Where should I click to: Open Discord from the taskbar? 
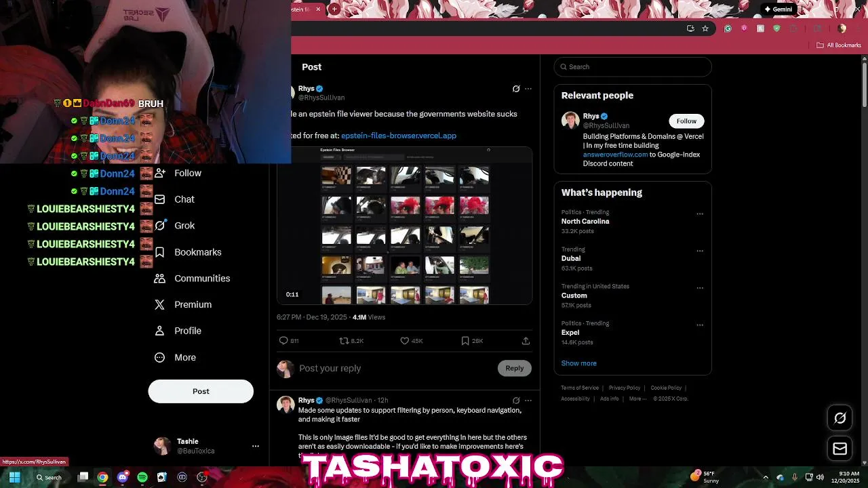[x=122, y=477]
